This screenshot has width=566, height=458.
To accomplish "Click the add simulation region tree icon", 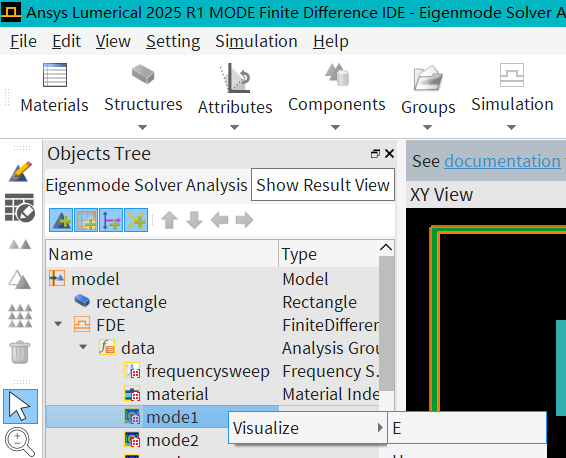I will (86, 220).
